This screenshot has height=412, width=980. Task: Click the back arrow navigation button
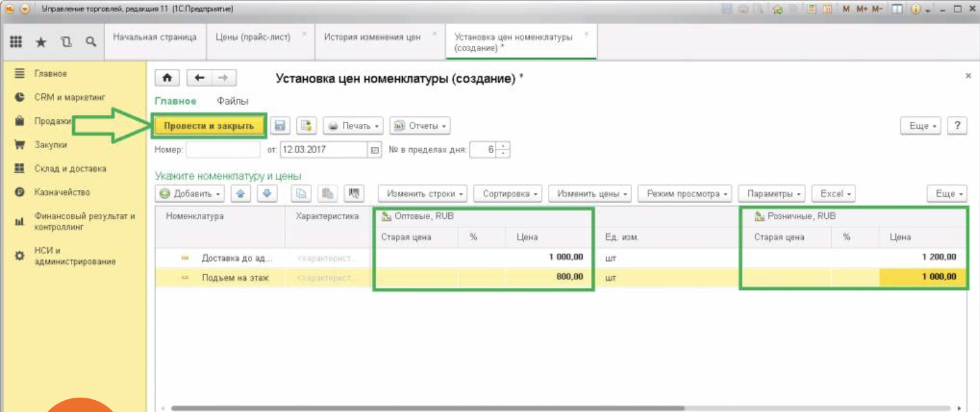tap(199, 78)
